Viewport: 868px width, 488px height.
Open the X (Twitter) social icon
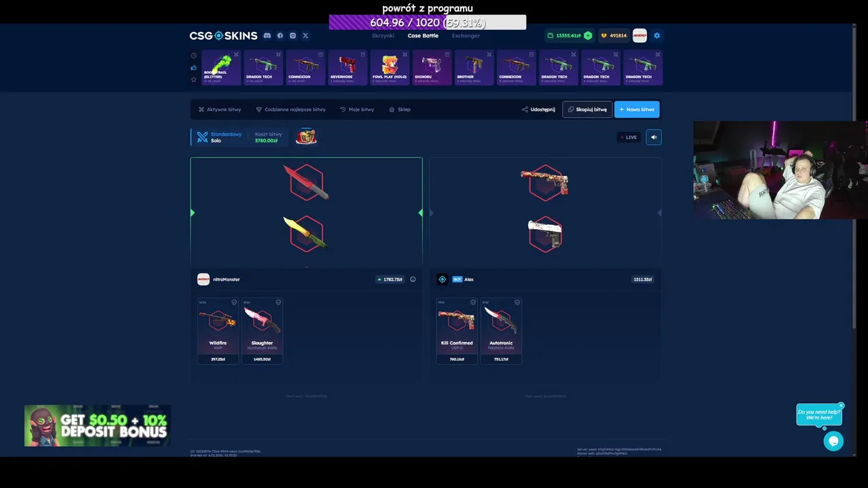click(305, 35)
